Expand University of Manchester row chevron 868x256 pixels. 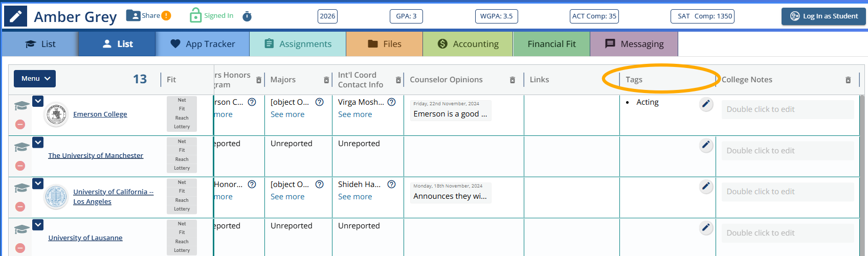(x=38, y=143)
